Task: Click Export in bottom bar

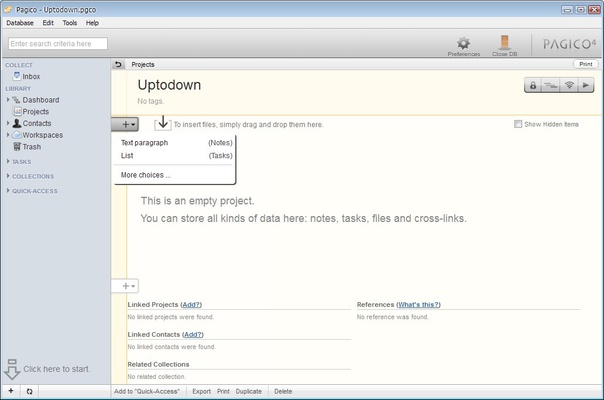Action: pyautogui.click(x=201, y=392)
